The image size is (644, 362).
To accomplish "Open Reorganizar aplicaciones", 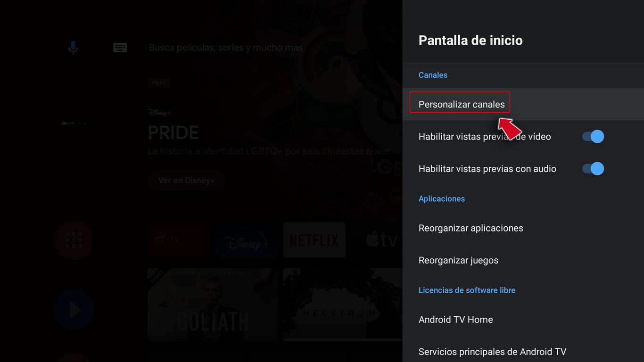I will click(523, 228).
